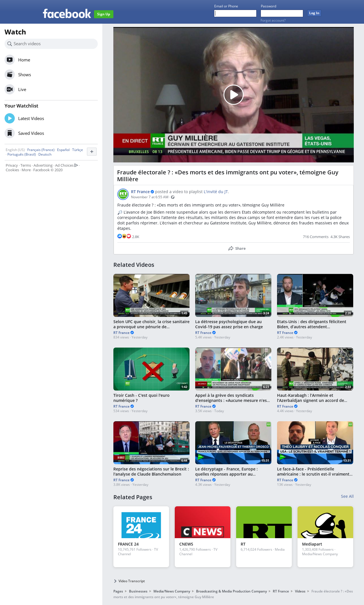
Task: Open the Terms footer link
Action: pos(26,165)
